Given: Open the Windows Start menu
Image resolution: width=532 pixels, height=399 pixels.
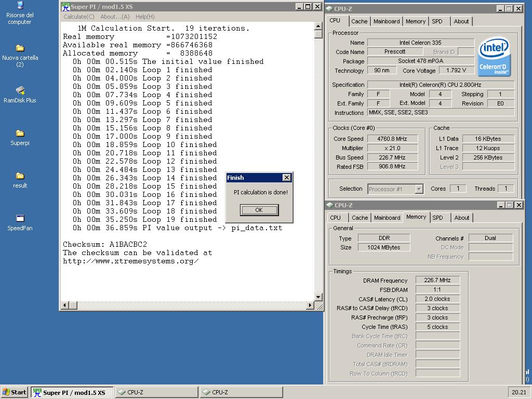Looking at the screenshot, I should [x=14, y=392].
